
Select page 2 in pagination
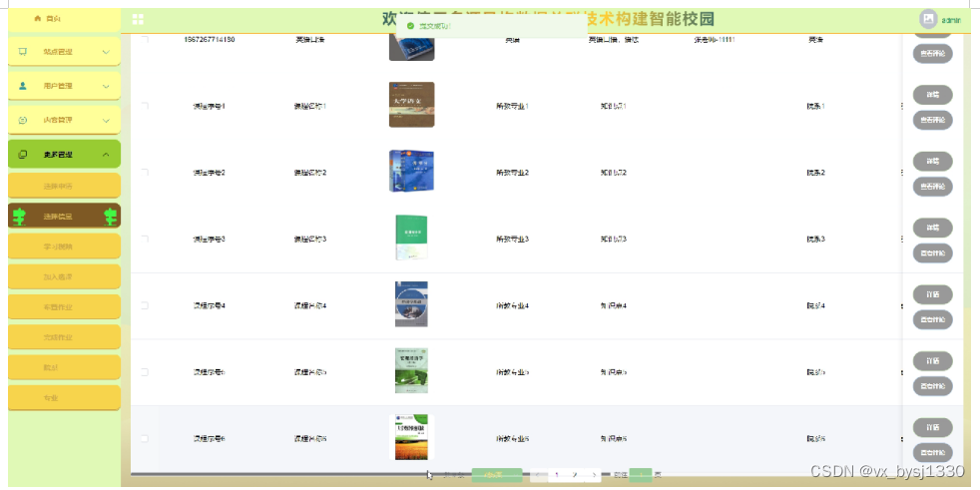[575, 475]
